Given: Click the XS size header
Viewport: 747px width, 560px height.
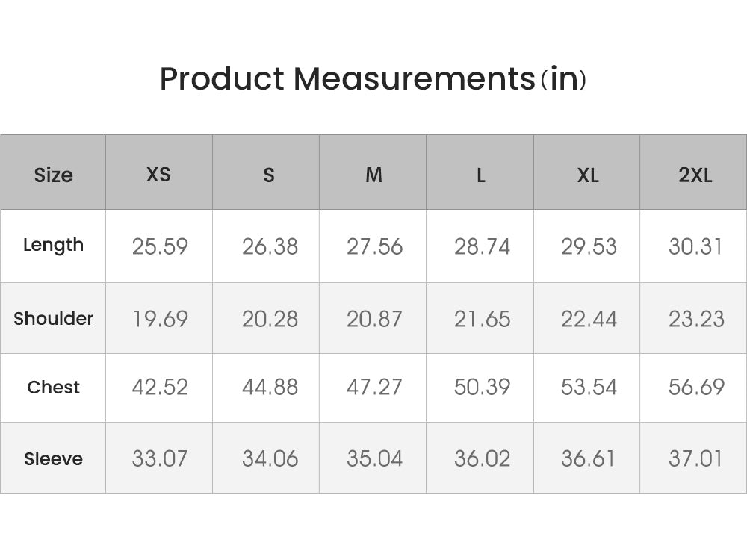Looking at the screenshot, I should [x=158, y=175].
